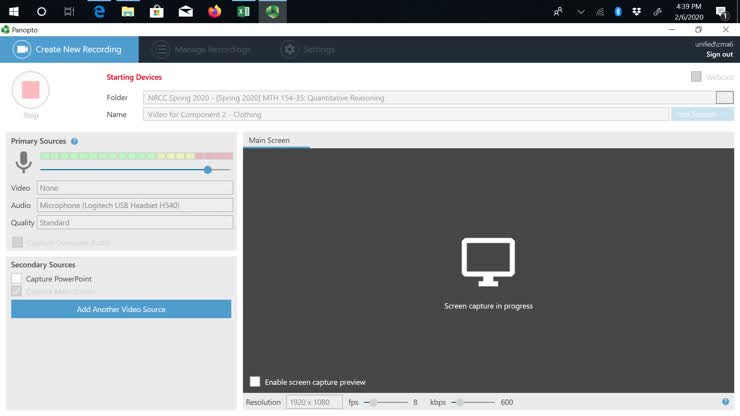
Task: Click Add Another Video Source button
Action: pos(121,310)
